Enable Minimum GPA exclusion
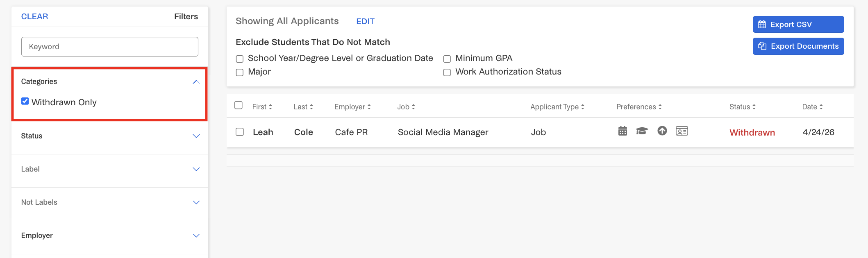 (447, 59)
